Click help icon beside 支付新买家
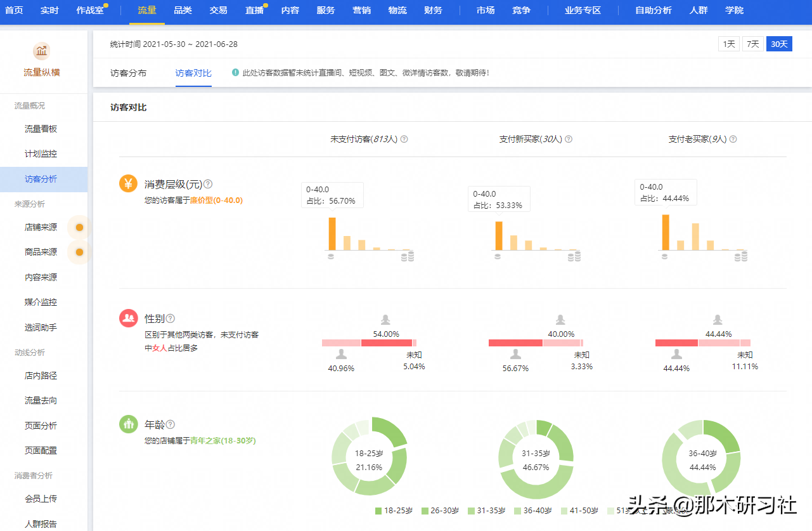812x531 pixels. coord(569,139)
